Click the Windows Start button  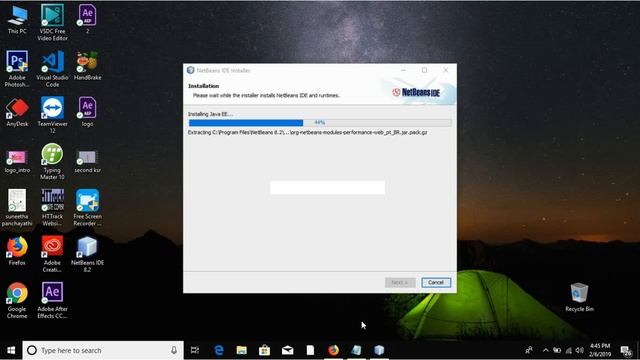(11, 350)
